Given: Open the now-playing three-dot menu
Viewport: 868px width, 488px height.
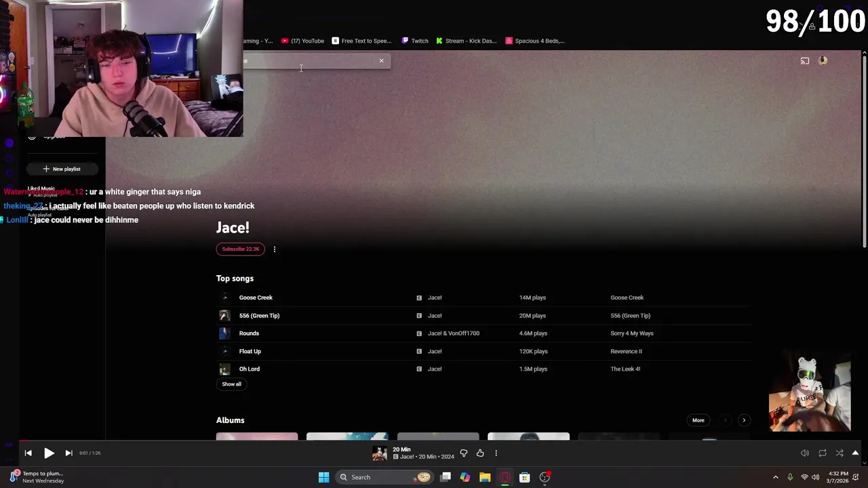Looking at the screenshot, I should 496,453.
